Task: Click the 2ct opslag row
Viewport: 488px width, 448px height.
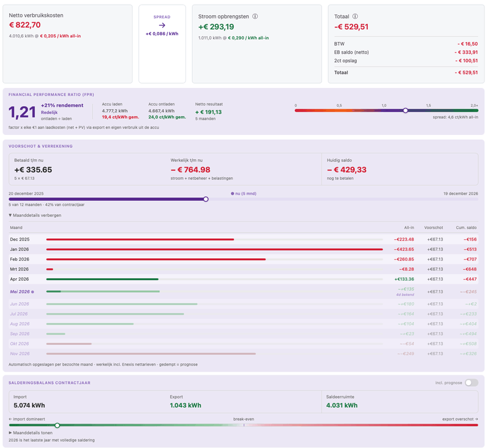Action: pyautogui.click(x=406, y=60)
